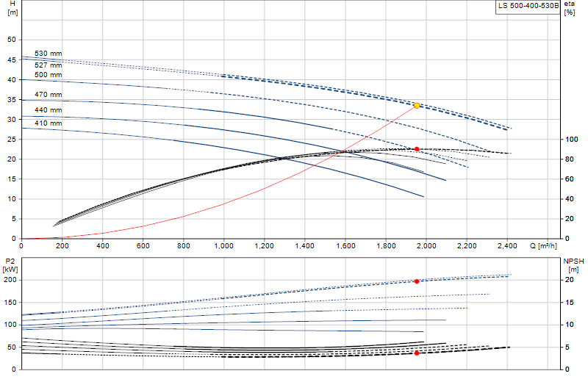Click the 2,000 tick on flow axis
Viewport: 588px width, 382px height.
426,246
